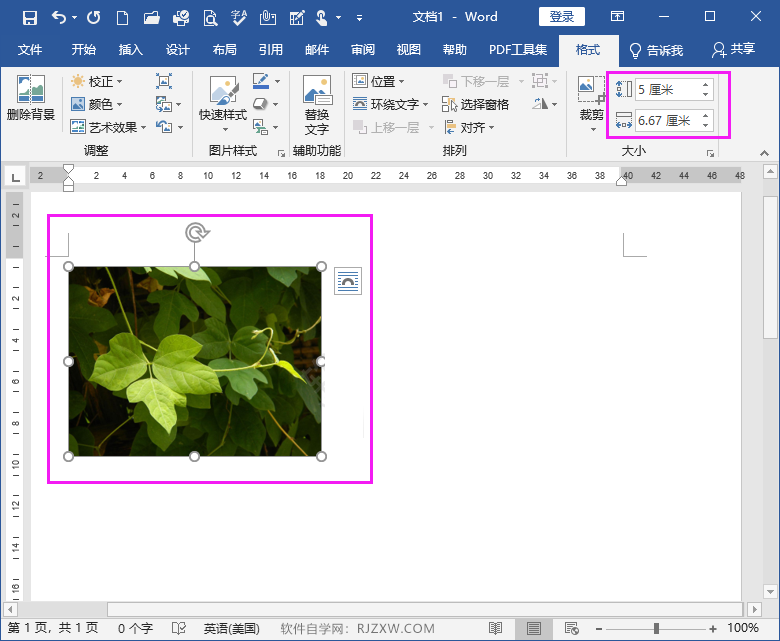Switch to Read Mode view in status bar
780x641 pixels.
[495, 628]
